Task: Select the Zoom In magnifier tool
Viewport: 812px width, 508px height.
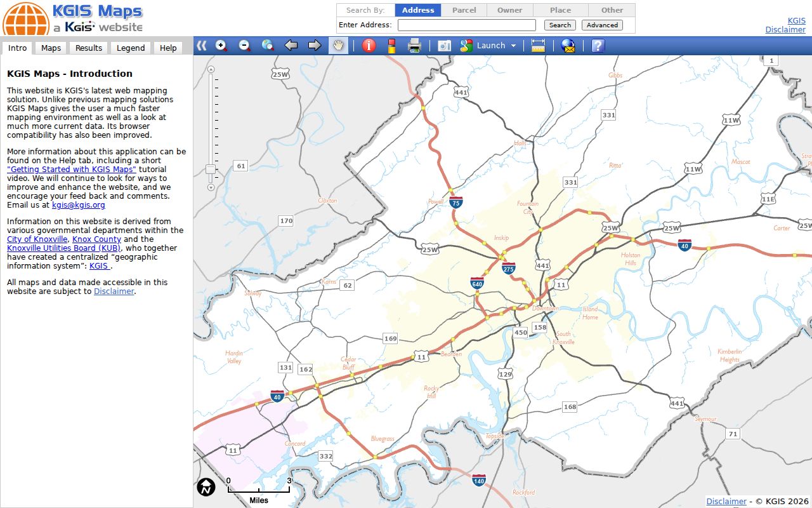Action: 221,46
